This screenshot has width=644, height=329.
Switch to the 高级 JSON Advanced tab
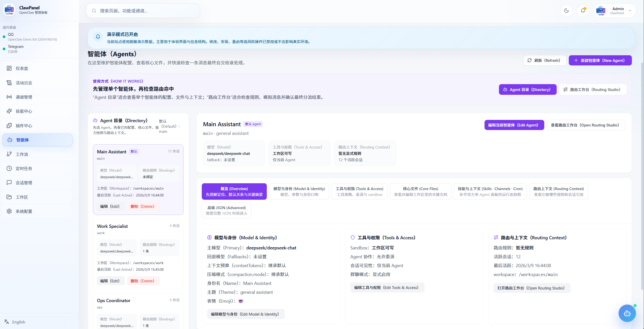[226, 210]
